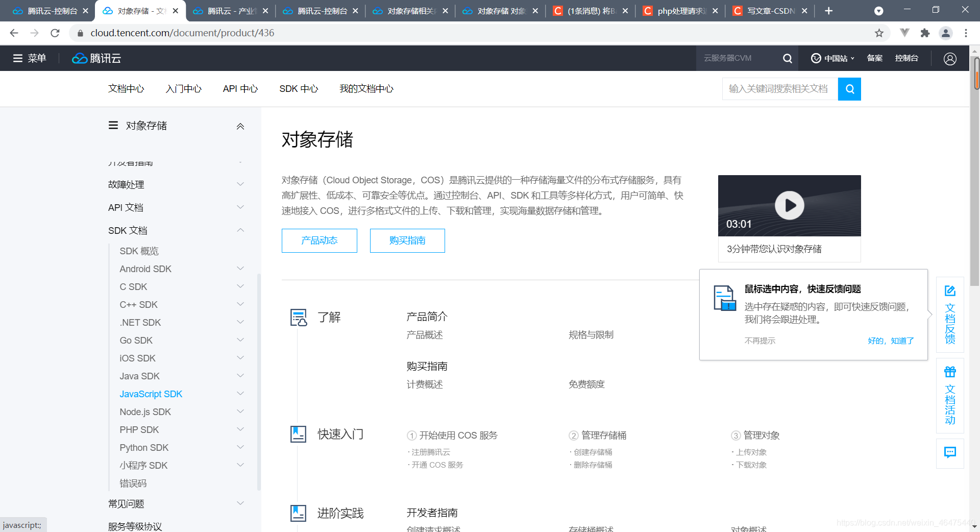980x532 pixels.
Task: Expand Java SDK item
Action: 240,376
